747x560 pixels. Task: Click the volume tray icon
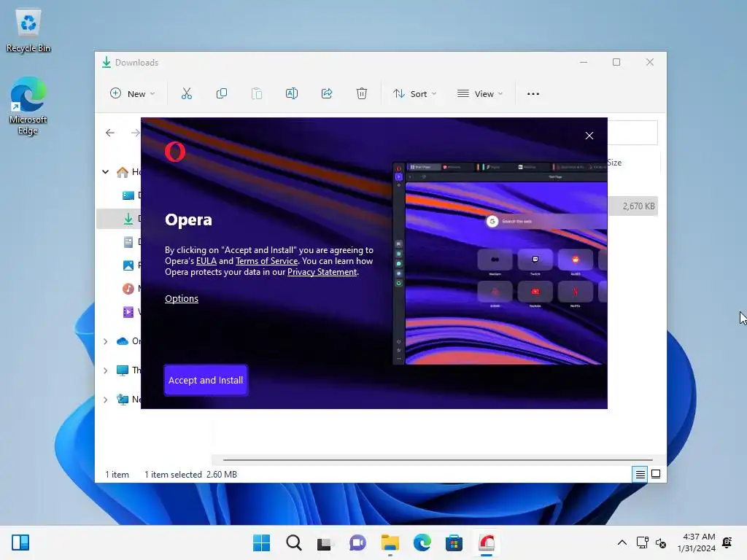(661, 542)
